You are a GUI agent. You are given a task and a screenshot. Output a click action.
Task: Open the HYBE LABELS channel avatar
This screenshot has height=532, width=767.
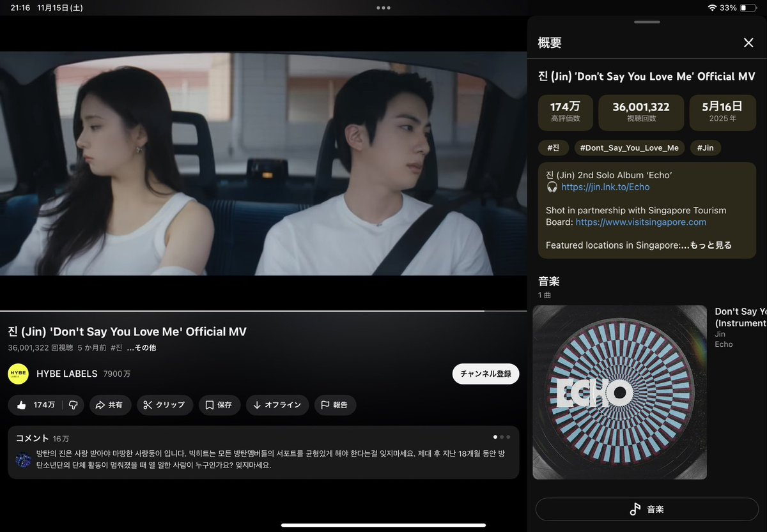pos(17,374)
